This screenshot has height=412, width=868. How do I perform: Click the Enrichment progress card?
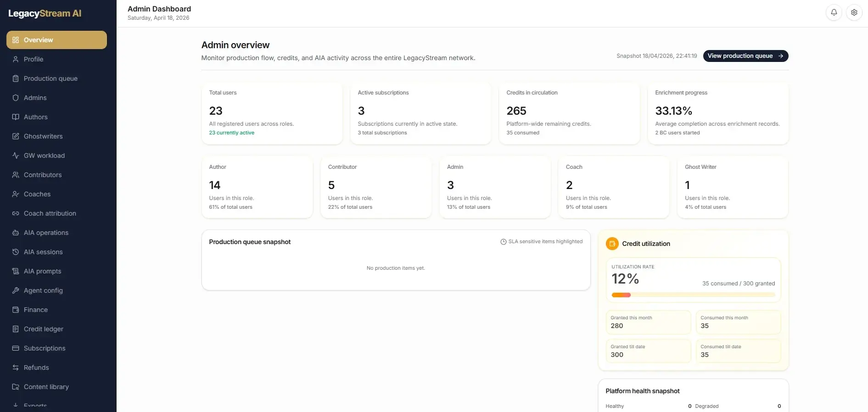[718, 113]
